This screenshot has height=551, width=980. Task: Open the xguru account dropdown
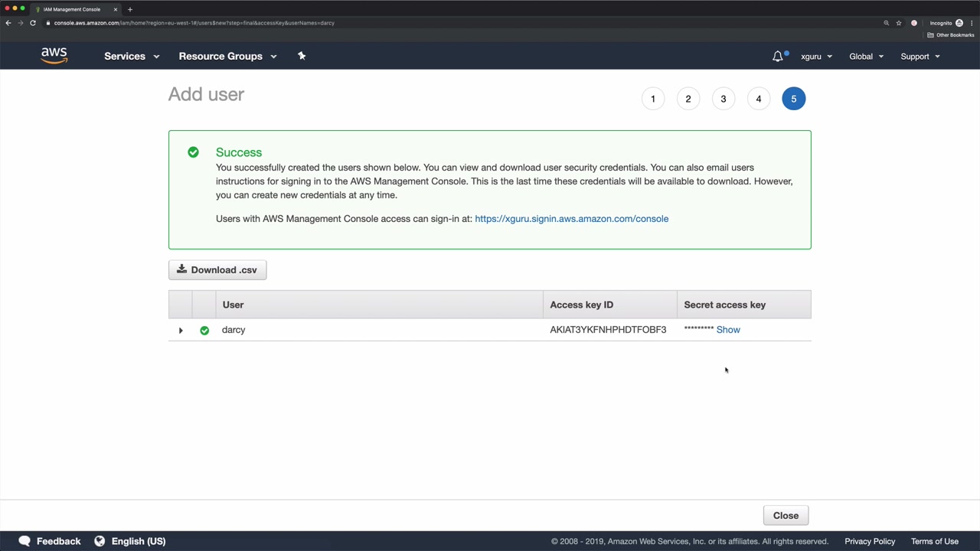[x=816, y=57]
